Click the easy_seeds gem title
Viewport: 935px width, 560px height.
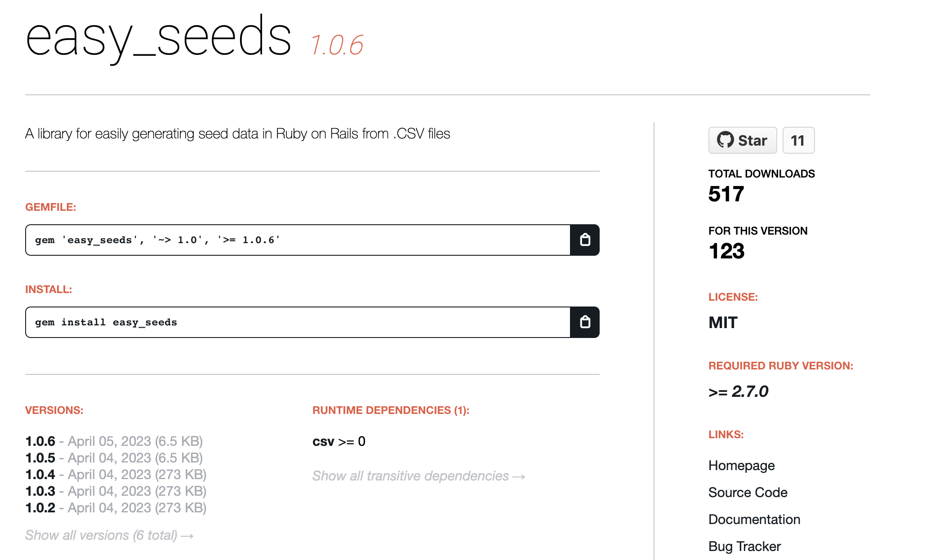point(158,38)
